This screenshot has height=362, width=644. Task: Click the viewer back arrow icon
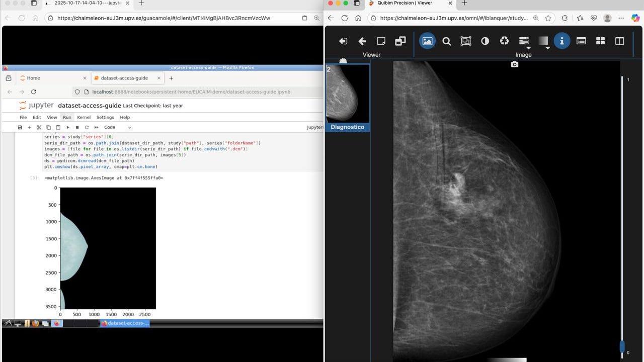(362, 41)
